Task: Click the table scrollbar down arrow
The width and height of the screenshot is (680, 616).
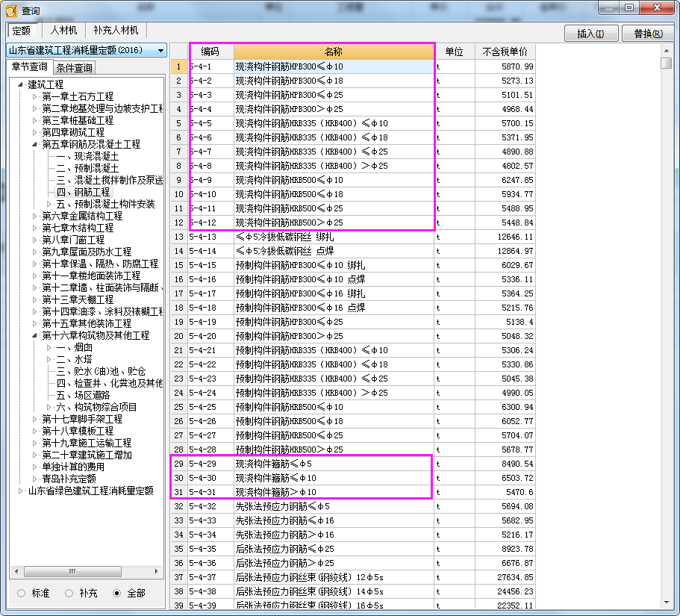Action: [x=666, y=603]
